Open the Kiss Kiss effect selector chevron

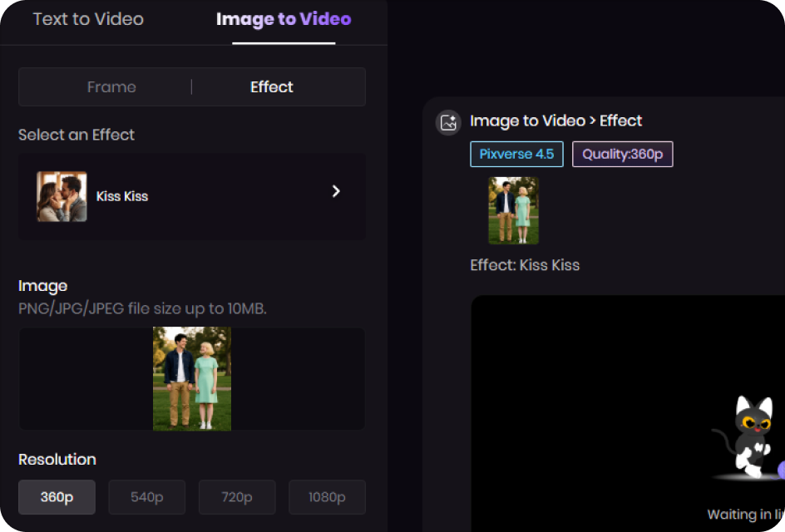[x=336, y=191]
